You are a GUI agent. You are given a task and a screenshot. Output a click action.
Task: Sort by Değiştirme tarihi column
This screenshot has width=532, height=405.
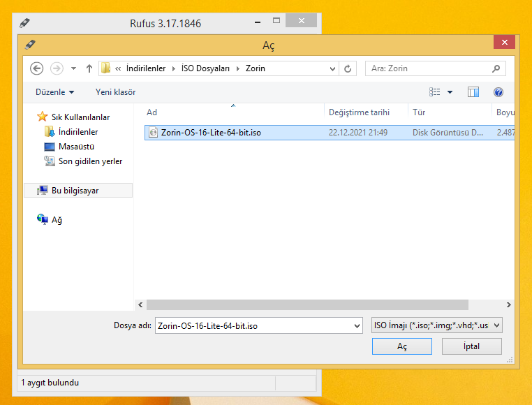(x=366, y=112)
